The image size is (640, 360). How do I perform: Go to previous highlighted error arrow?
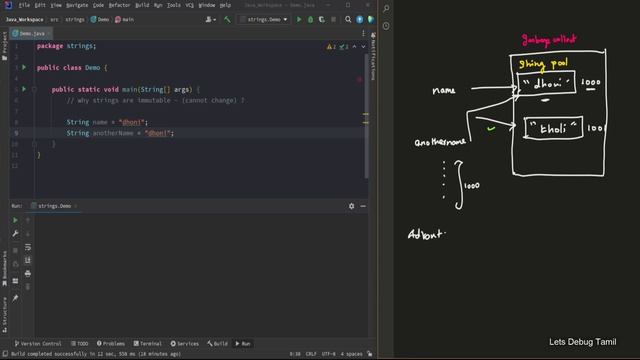tap(354, 47)
